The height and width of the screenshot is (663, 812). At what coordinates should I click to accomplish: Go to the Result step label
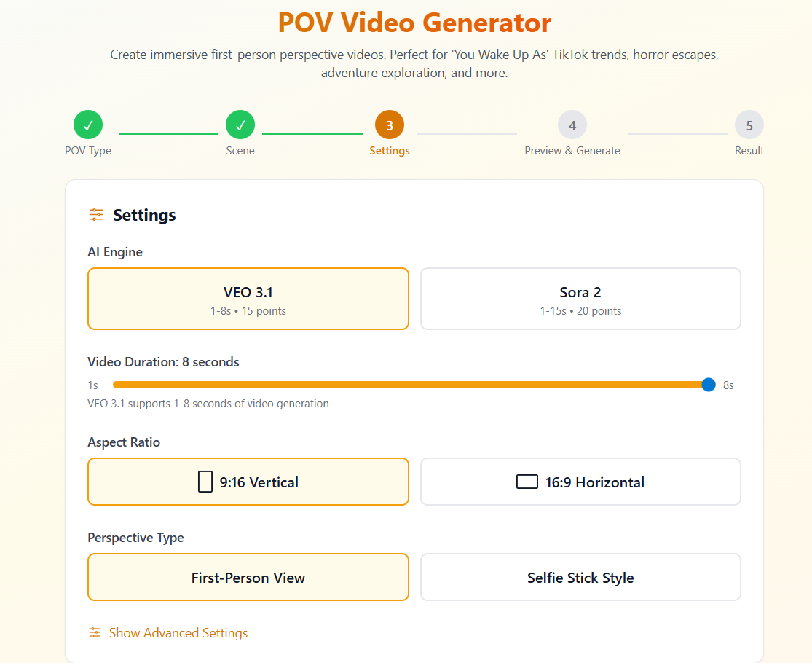click(x=749, y=151)
